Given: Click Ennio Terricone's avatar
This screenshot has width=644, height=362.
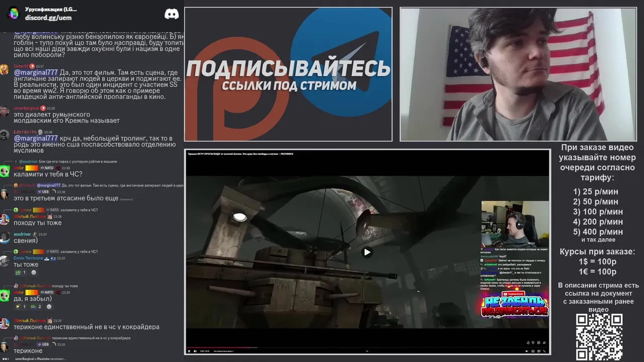Looking at the screenshot, I should (5, 261).
